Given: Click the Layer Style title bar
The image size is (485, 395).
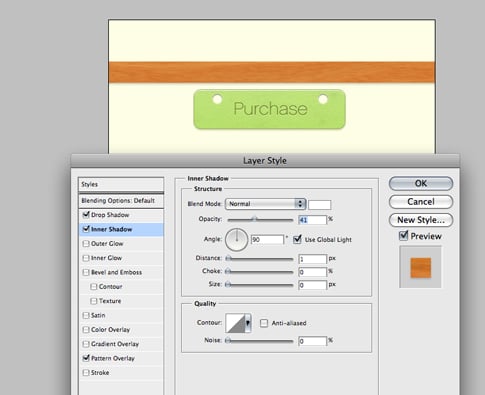Looking at the screenshot, I should pos(265,161).
